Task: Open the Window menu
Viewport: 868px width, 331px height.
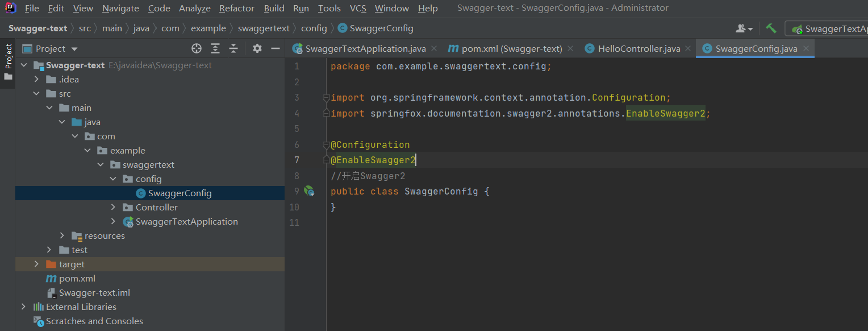Action: click(x=392, y=8)
